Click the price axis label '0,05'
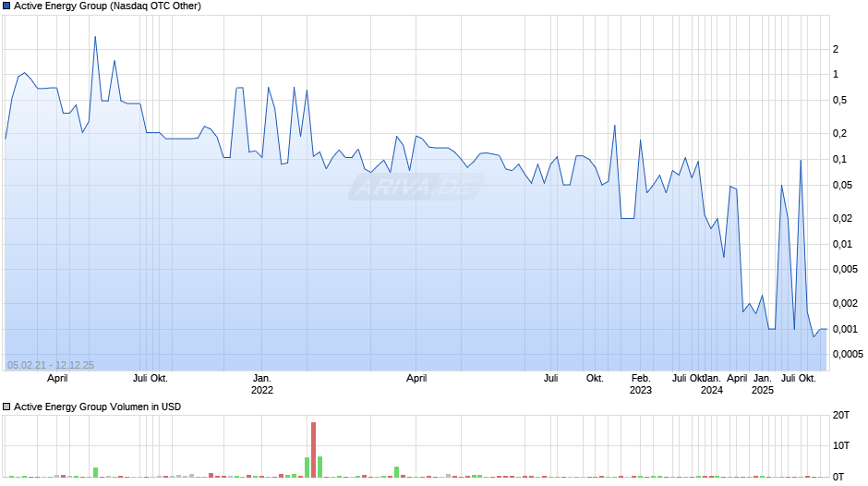The width and height of the screenshot is (868, 486). (842, 185)
